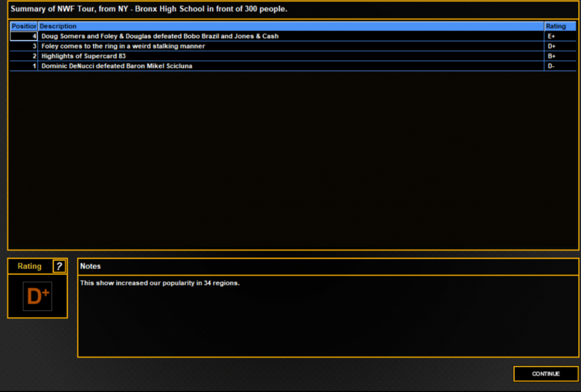This screenshot has height=392, width=581.
Task: Select the Highlights of Supercard 83 row
Action: point(293,56)
